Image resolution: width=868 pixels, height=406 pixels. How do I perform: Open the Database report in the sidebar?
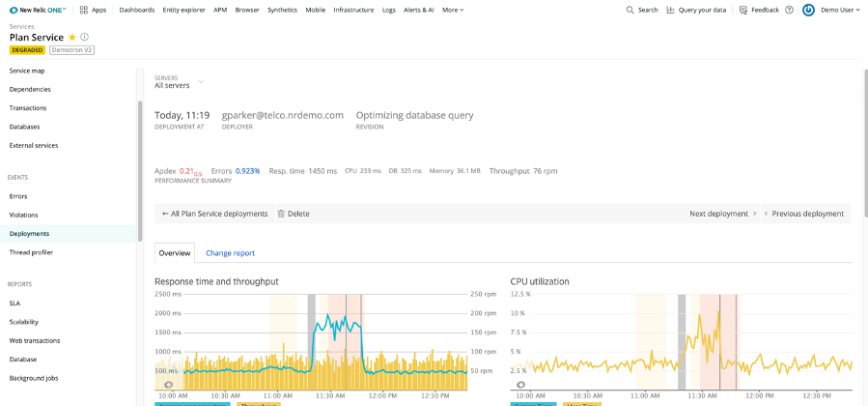pyautogui.click(x=23, y=360)
